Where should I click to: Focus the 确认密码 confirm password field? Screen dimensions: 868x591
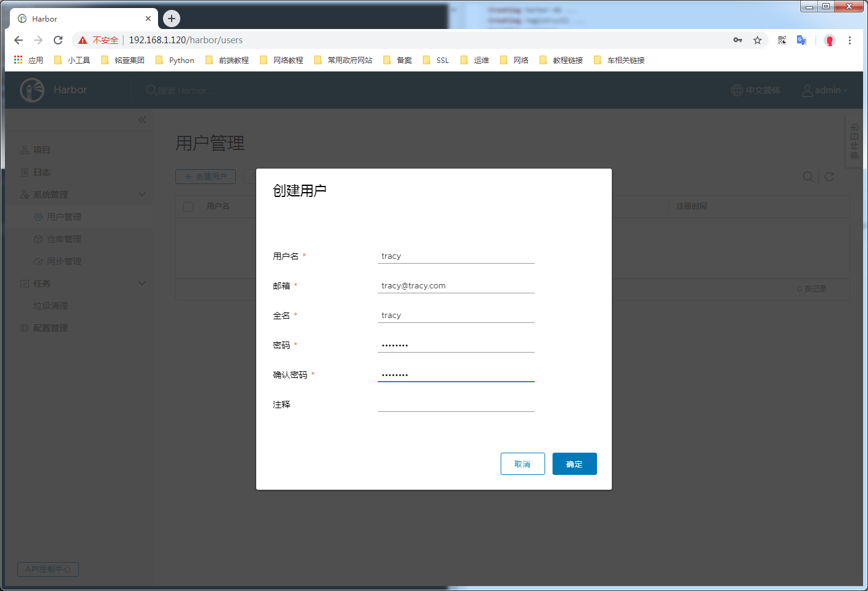point(456,374)
